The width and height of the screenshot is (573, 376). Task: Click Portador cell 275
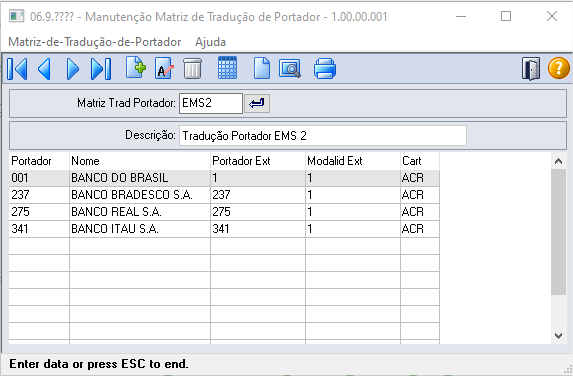(39, 212)
